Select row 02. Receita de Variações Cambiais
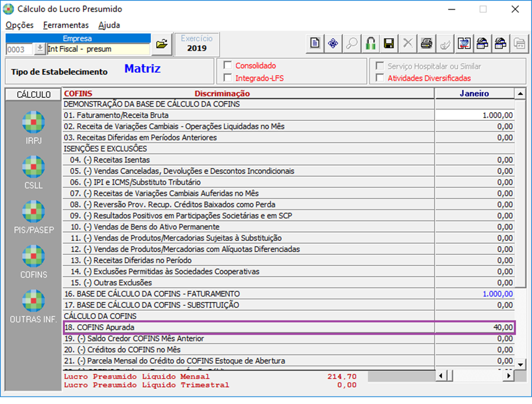This screenshot has width=532, height=404. pyautogui.click(x=248, y=126)
